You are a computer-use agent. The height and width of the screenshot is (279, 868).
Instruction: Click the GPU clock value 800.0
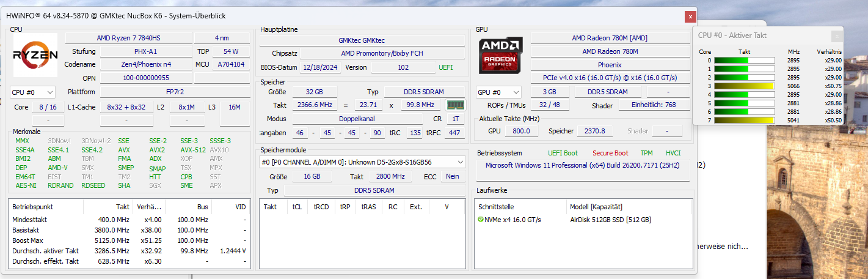click(521, 131)
